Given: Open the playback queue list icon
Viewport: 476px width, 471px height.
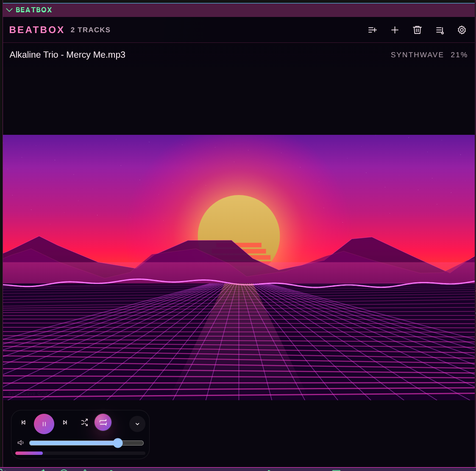Looking at the screenshot, I should tap(440, 30).
